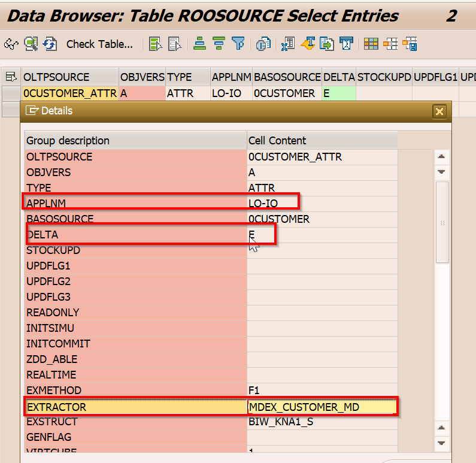Image resolution: width=476 pixels, height=463 pixels.
Task: Click the DELTA row label in Details
Action: pyautogui.click(x=136, y=235)
